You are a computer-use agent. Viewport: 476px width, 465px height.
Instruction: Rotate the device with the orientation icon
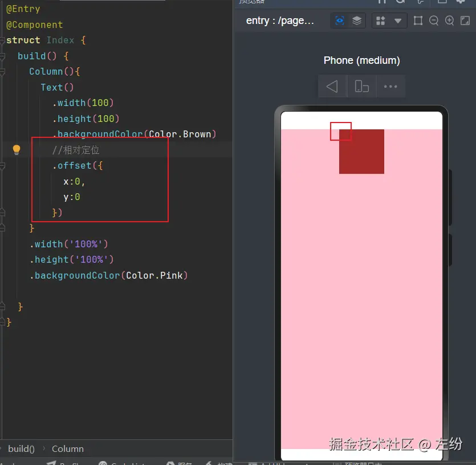point(362,87)
